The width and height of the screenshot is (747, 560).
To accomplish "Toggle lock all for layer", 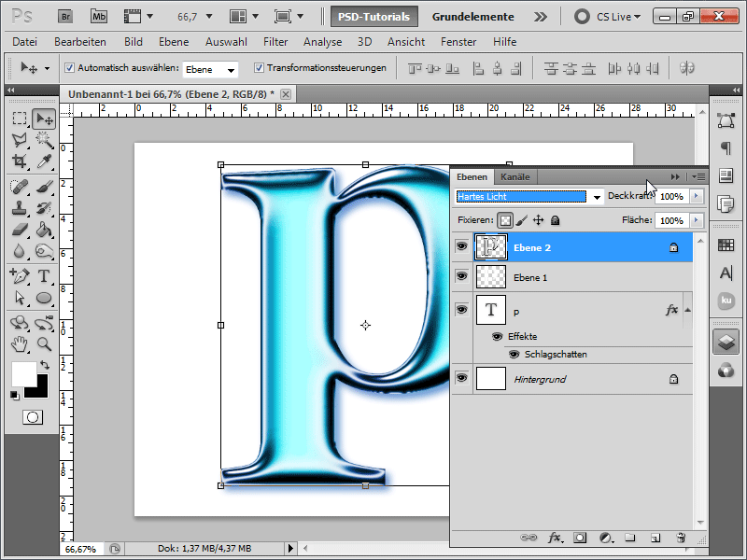I will [555, 220].
